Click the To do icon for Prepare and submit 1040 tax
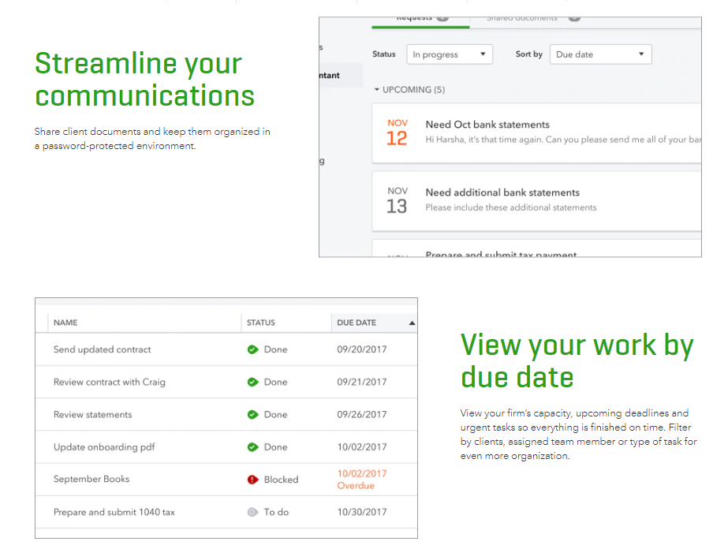728x560 pixels. pyautogui.click(x=252, y=512)
